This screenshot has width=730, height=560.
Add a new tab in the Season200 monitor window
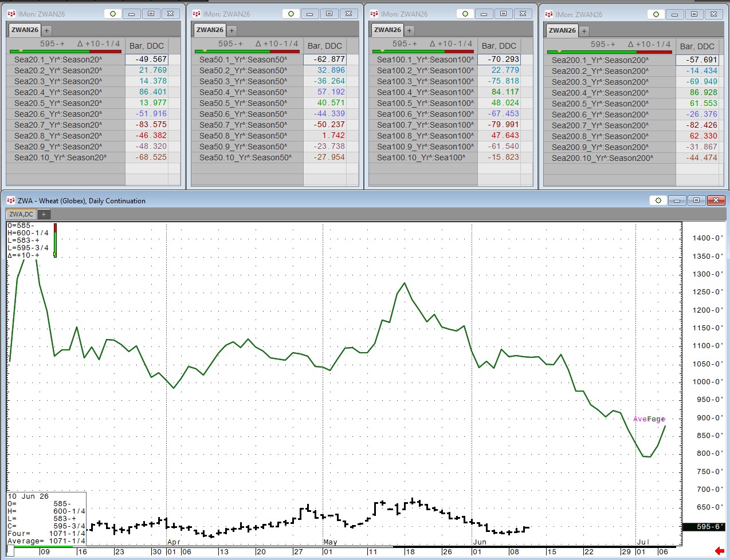click(x=584, y=31)
